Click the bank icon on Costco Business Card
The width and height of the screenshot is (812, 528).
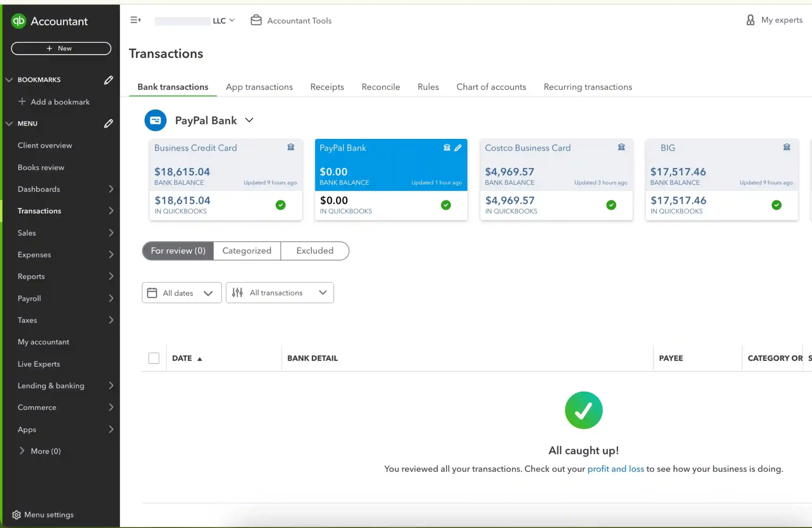point(621,147)
